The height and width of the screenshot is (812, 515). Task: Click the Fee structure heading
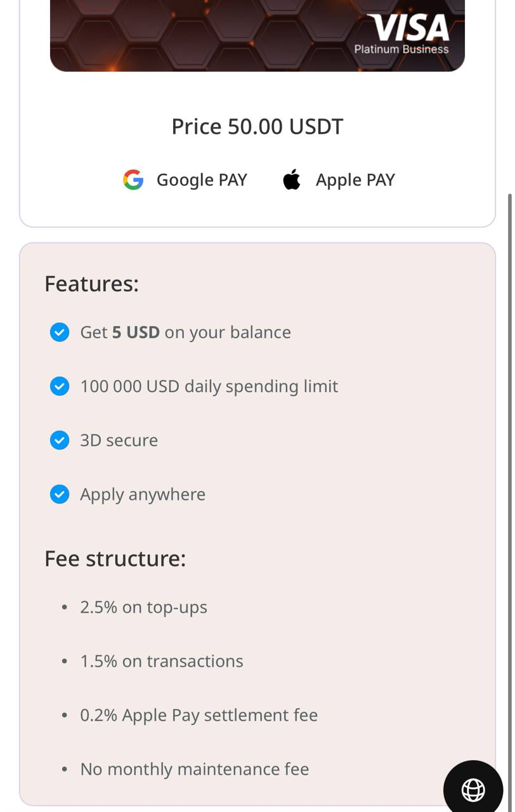[x=115, y=559]
